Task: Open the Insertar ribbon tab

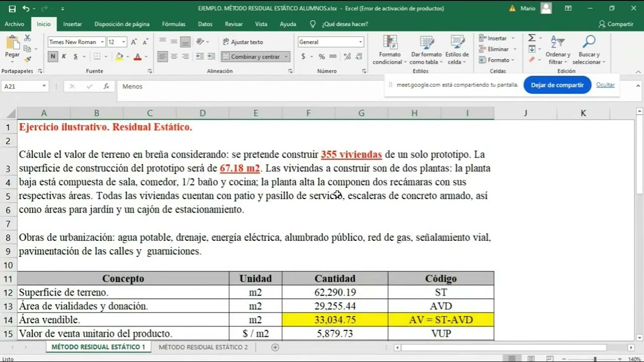Action: point(72,24)
